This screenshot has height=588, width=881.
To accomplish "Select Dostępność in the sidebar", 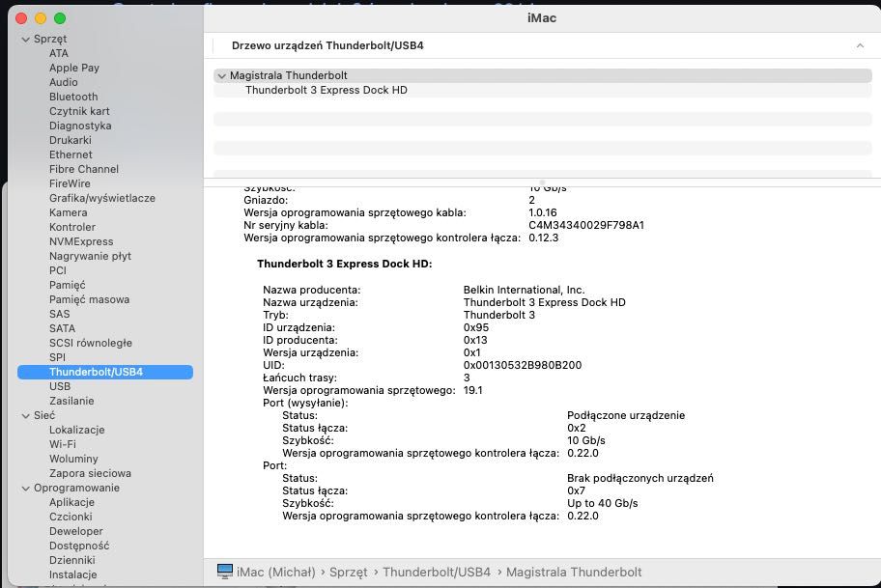I will point(79,546).
